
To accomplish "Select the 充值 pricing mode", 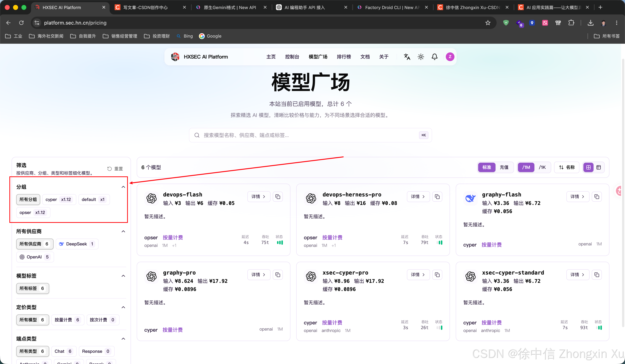I will click(504, 168).
